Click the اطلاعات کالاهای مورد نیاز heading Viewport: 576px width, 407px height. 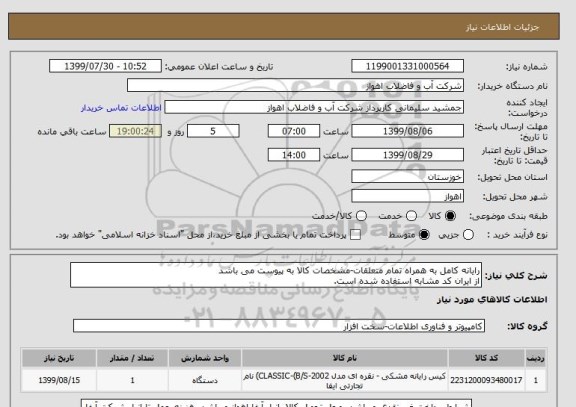coord(492,300)
